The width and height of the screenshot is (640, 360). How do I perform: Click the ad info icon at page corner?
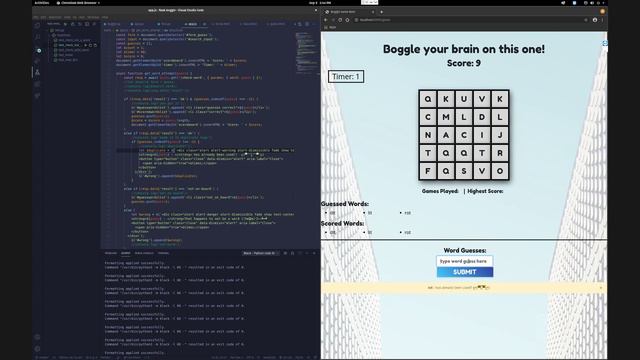[605, 43]
